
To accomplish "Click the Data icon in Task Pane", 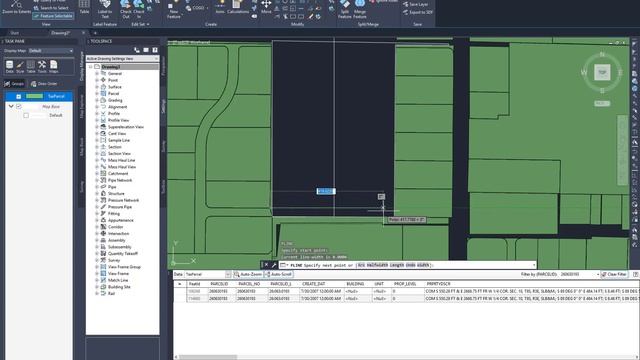I will [9, 67].
